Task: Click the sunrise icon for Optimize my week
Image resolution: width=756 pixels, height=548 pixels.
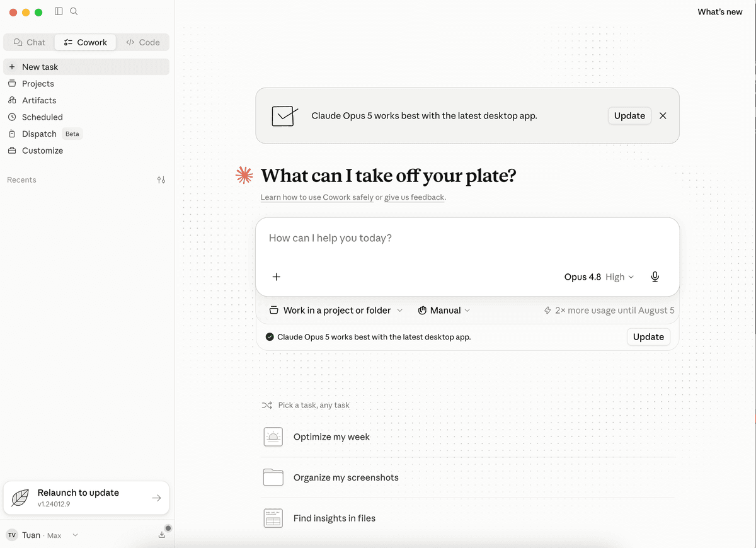Action: (273, 437)
